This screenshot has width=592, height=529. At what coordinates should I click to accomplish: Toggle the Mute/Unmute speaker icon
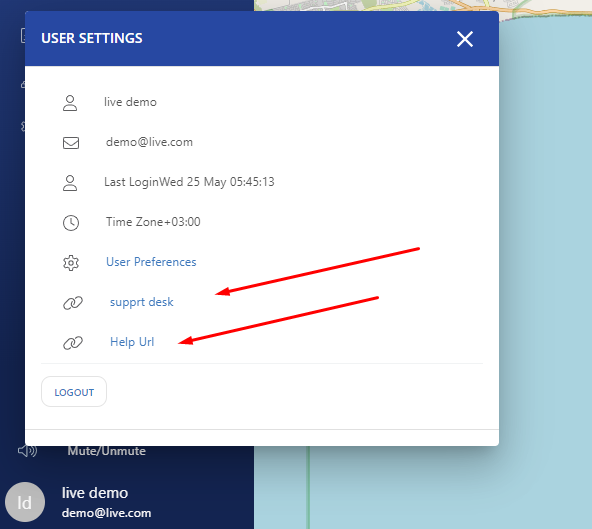pyautogui.click(x=27, y=450)
